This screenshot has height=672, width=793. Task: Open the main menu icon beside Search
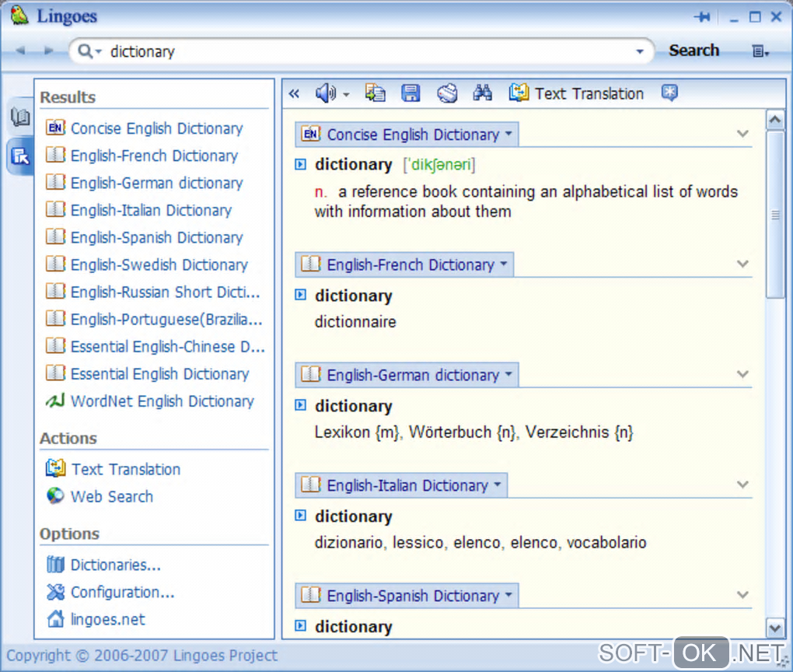tap(760, 51)
